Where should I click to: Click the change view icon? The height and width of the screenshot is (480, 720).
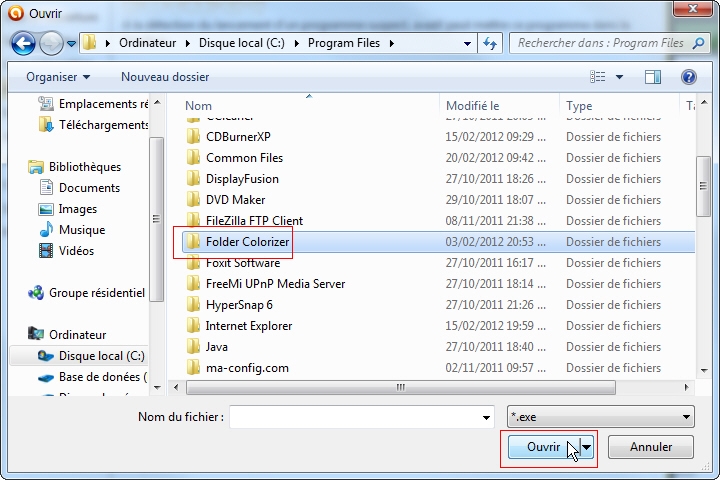597,77
